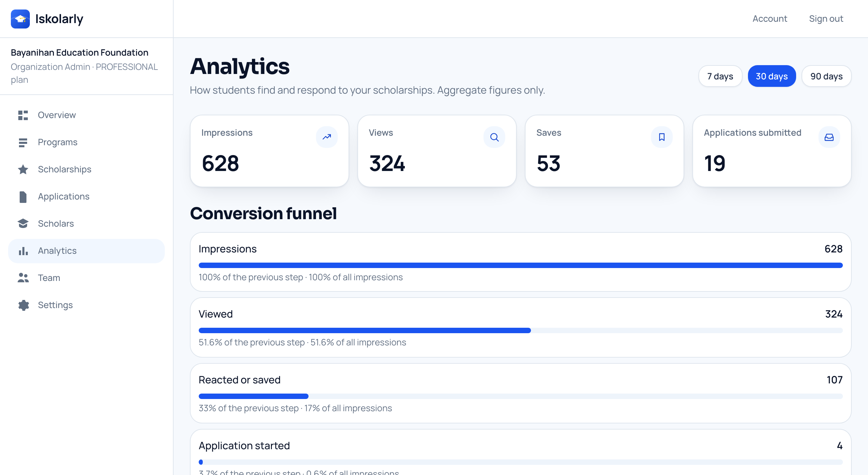Click Sign out

[826, 19]
